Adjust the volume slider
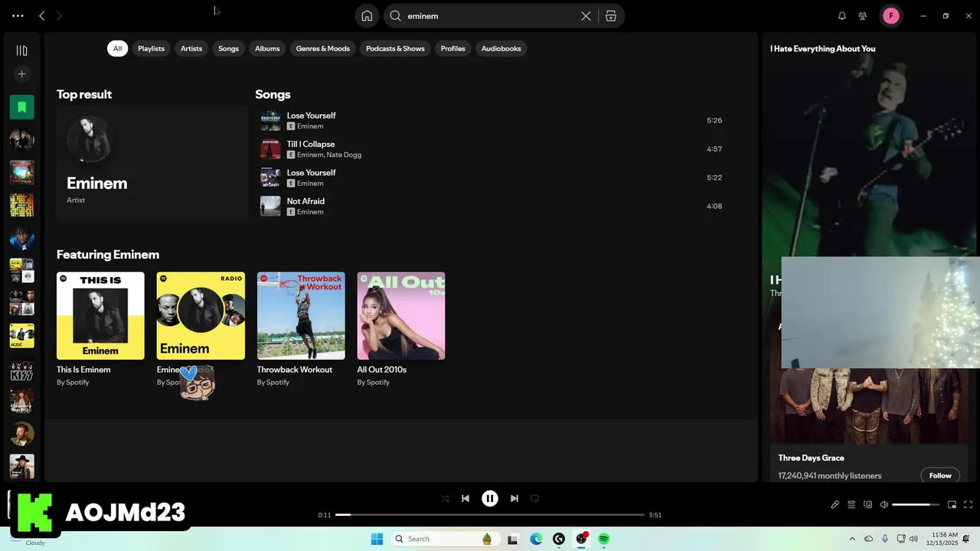The width and height of the screenshot is (980, 551). pos(915,504)
